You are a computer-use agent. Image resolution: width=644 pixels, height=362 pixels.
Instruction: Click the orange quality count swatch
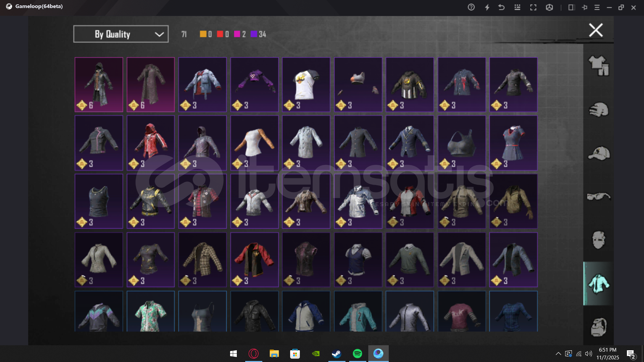point(203,34)
